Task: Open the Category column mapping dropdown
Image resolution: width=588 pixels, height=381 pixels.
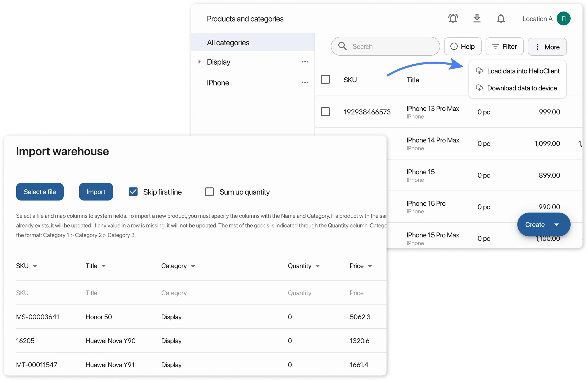Action: pos(193,266)
